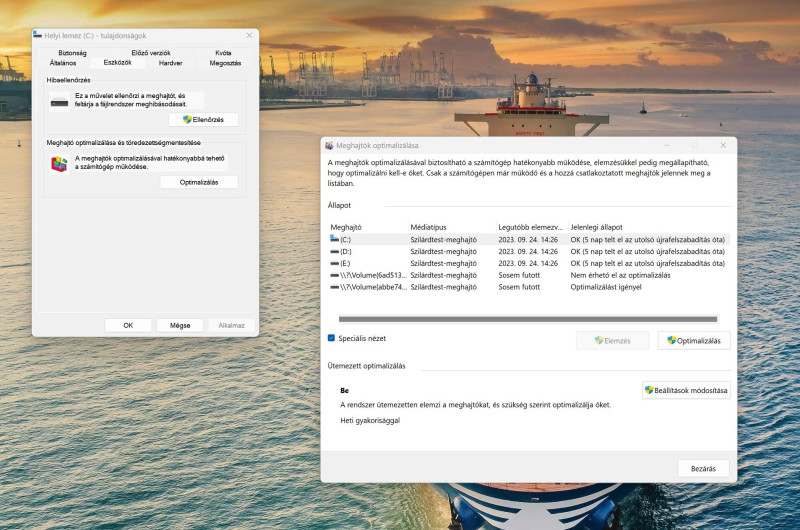Select the (E:) drive row
Viewport: 800px width, 530px height.
(529, 263)
